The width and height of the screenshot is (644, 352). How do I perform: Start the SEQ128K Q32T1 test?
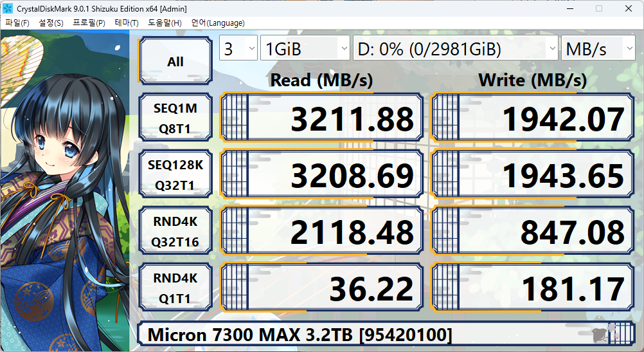click(175, 175)
